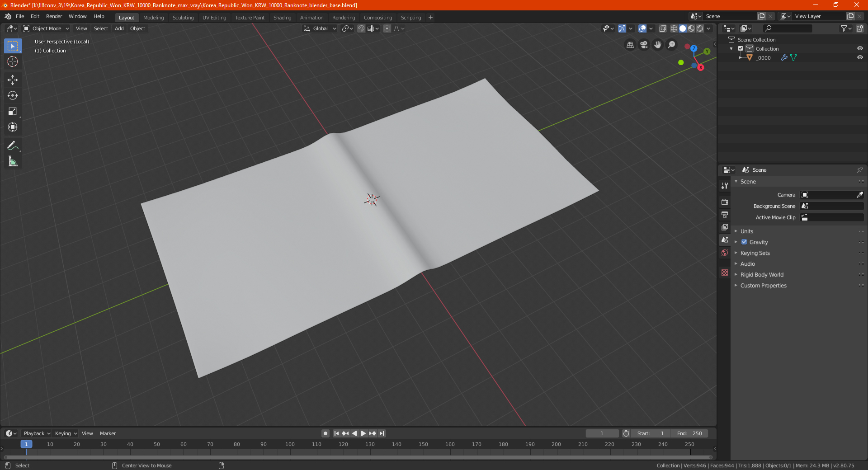This screenshot has height=470, width=868.
Task: Click the current frame number field
Action: tap(602, 433)
